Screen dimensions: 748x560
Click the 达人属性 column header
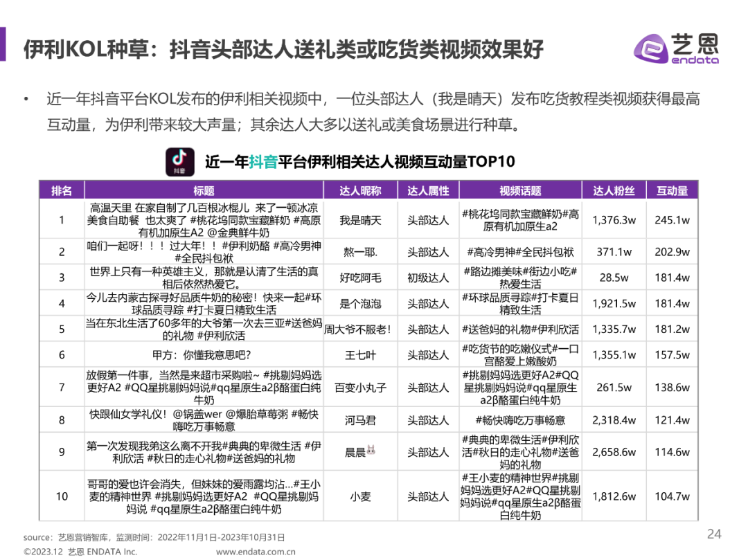429,190
